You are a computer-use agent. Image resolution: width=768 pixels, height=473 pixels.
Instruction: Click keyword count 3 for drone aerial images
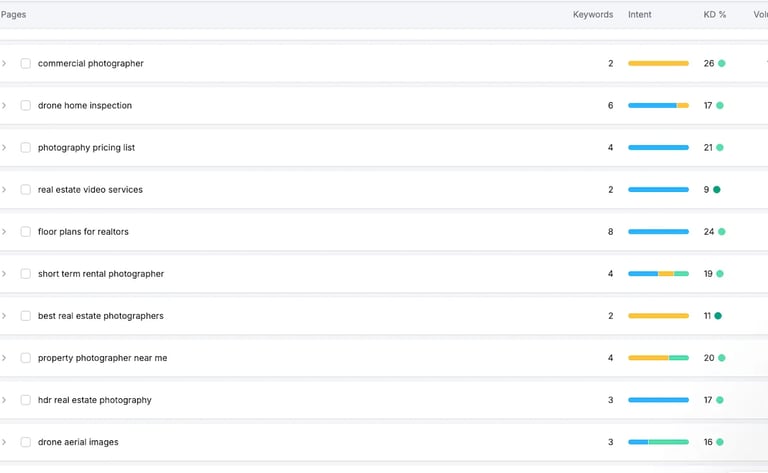pyautogui.click(x=610, y=442)
